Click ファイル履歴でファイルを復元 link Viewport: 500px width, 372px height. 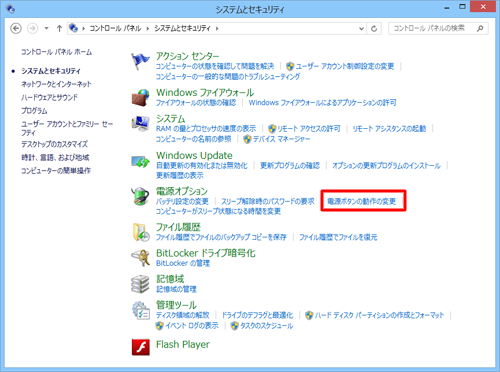point(338,237)
